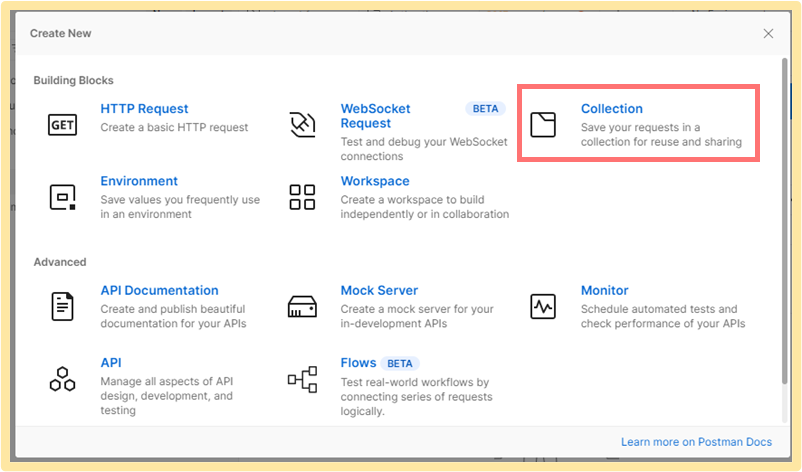802x472 pixels.
Task: Click the Mock Server icon
Action: coord(302,307)
